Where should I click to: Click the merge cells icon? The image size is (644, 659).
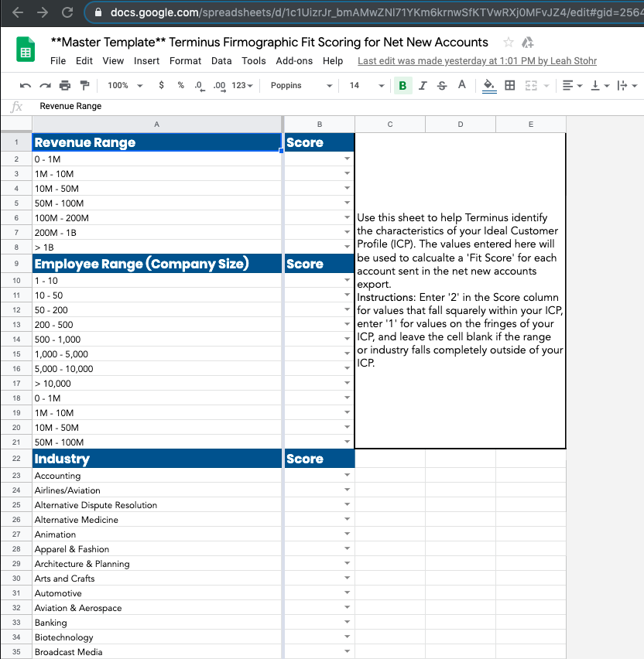[531, 86]
